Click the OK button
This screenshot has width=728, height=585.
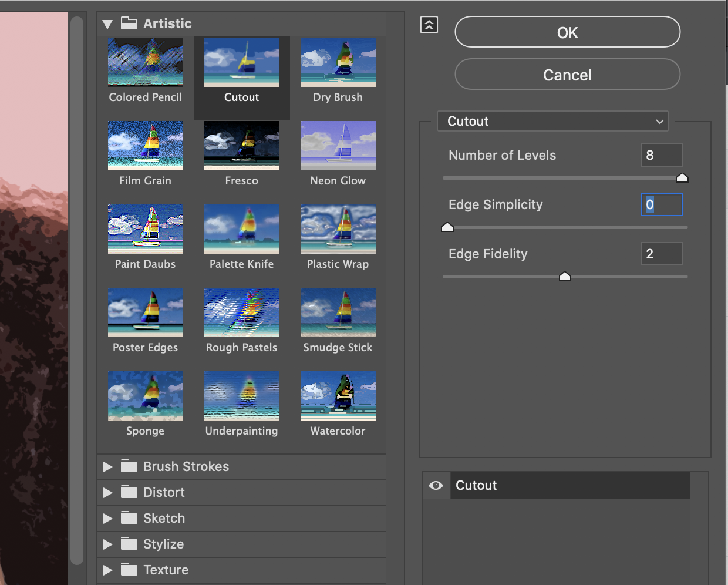tap(568, 32)
